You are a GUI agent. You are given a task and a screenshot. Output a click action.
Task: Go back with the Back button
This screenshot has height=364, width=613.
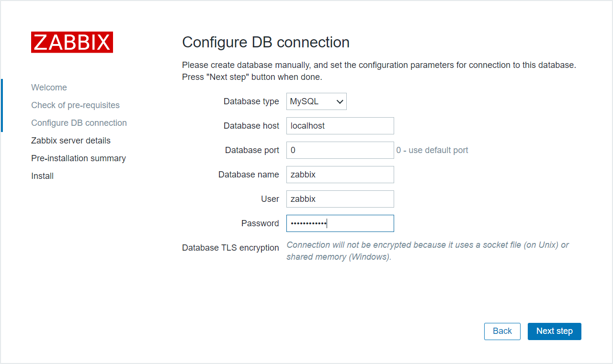[x=502, y=331]
